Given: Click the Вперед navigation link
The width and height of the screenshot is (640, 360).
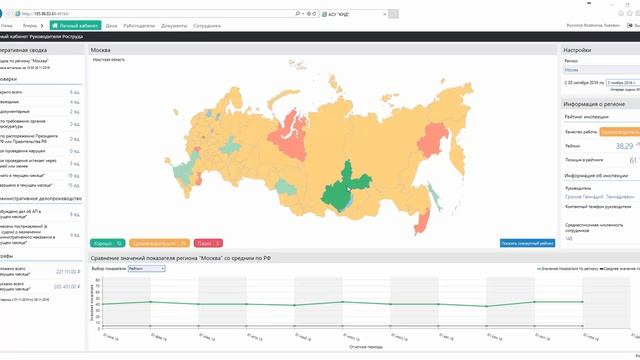Looking at the screenshot, I should pyautogui.click(x=30, y=26).
